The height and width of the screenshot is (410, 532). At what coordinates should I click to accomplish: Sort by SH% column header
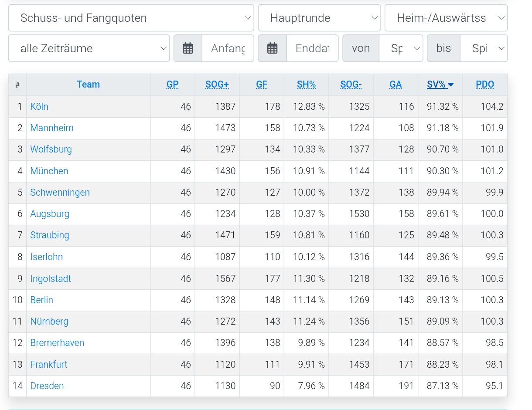pyautogui.click(x=306, y=85)
